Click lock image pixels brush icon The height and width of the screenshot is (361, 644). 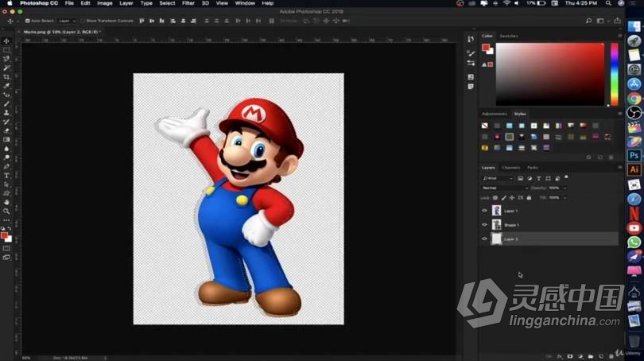click(x=504, y=197)
